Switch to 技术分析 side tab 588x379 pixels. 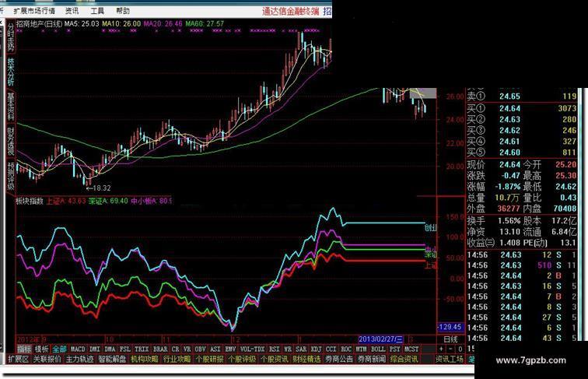point(11,72)
